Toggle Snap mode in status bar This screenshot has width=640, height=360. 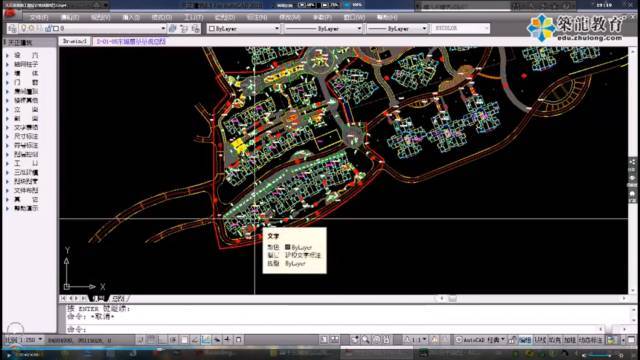coord(141,340)
